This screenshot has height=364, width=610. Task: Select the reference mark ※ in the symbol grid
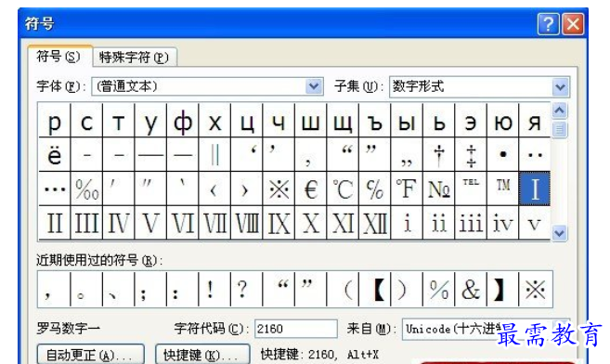tap(279, 189)
